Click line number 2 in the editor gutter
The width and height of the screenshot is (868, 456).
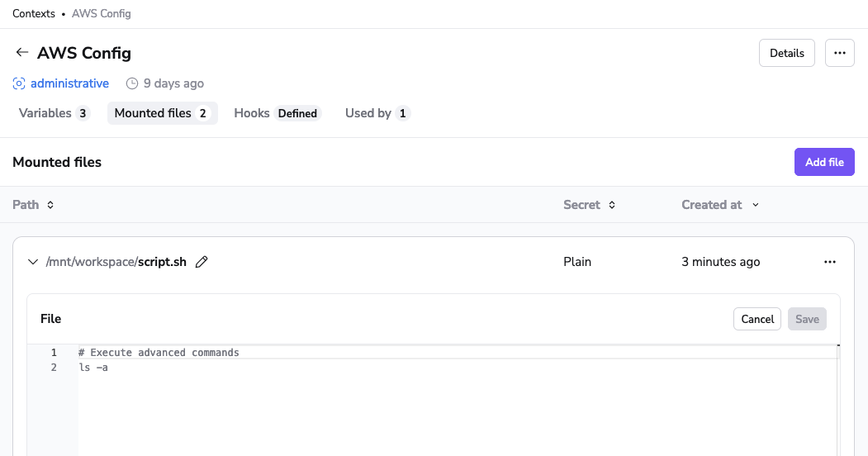(x=54, y=368)
